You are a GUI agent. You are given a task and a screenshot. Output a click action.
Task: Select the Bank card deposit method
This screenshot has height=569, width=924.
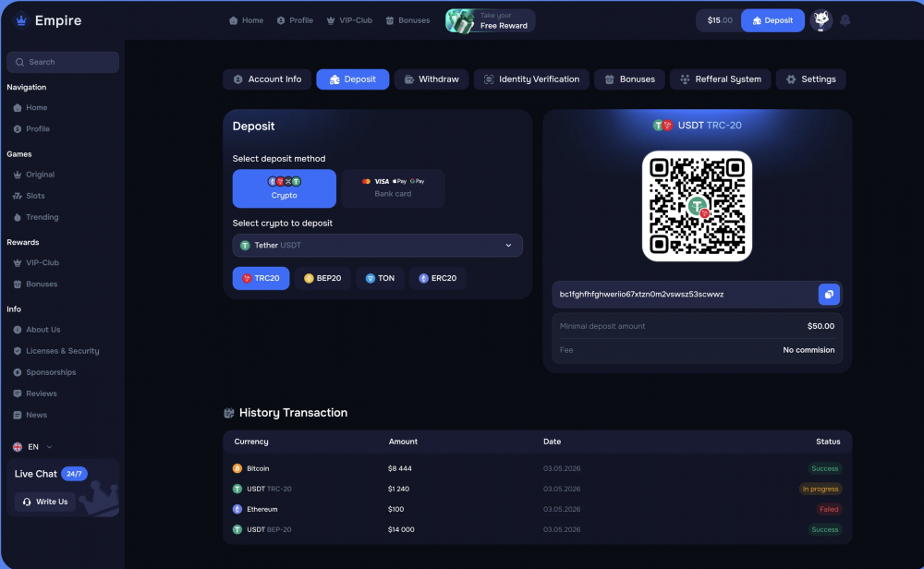[393, 188]
